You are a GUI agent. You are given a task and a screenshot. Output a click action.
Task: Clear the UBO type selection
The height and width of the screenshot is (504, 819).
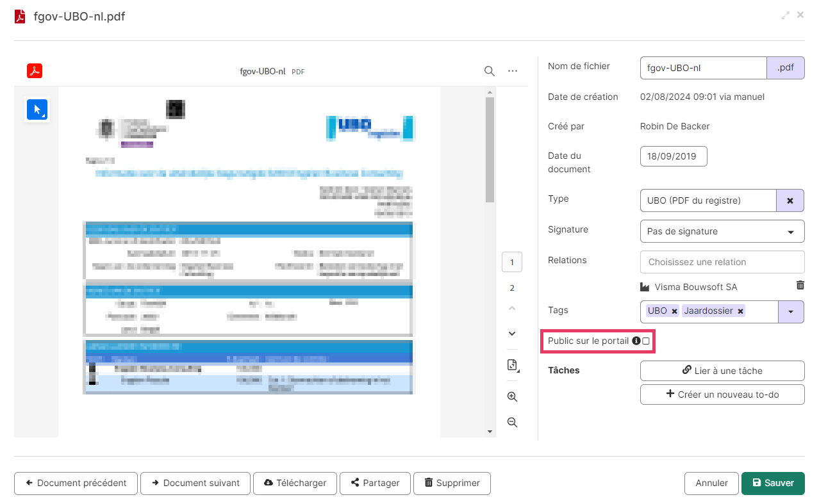tap(790, 200)
